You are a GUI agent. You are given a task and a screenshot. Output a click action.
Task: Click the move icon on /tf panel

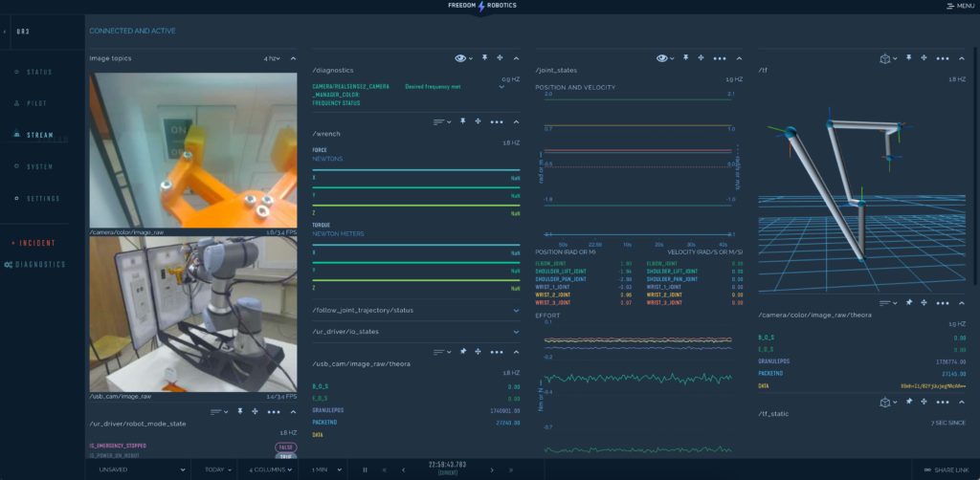coord(924,57)
